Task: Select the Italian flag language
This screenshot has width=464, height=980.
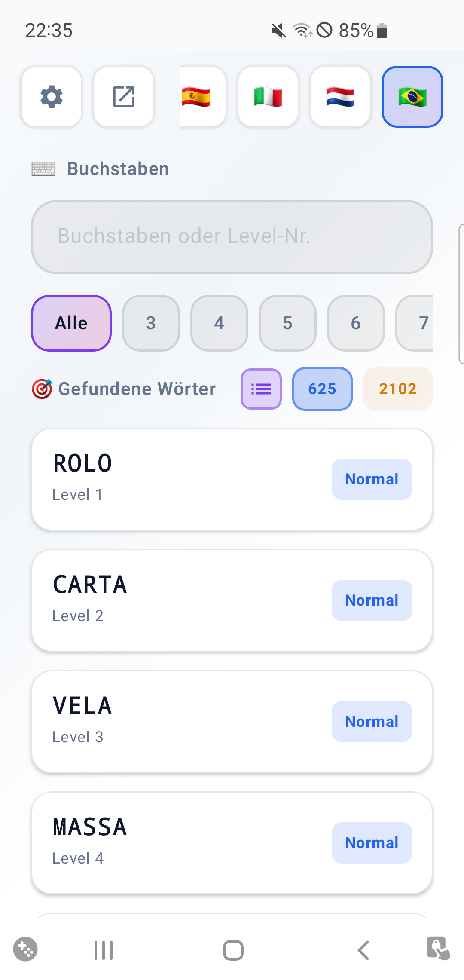Action: (x=268, y=97)
